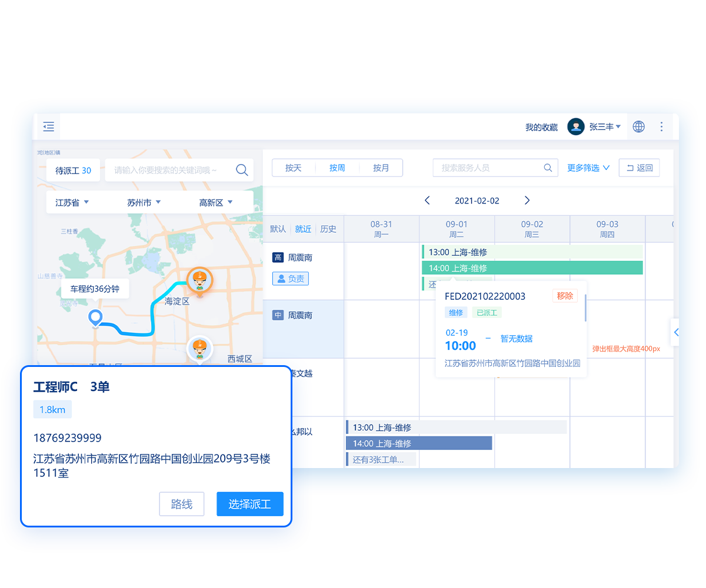Open 我的收藏 in the top bar

pyautogui.click(x=540, y=126)
